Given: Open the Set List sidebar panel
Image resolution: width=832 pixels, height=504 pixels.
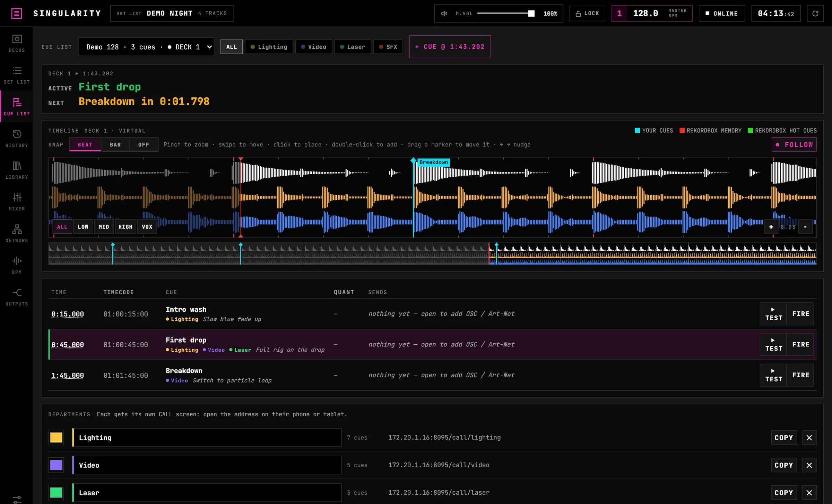Looking at the screenshot, I should (17, 75).
